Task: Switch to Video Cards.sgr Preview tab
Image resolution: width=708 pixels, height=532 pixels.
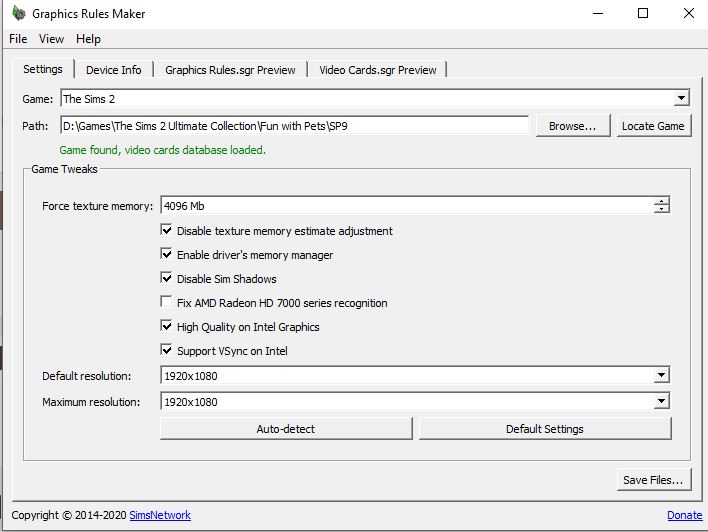Action: pyautogui.click(x=377, y=70)
